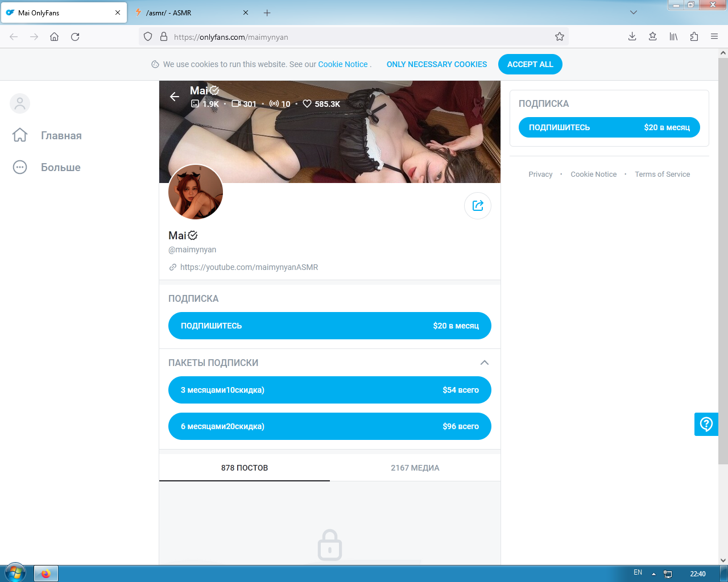Click ПОДПИШИТЕСЬ $20 button in right panel
Screen dimensions: 728x582
tap(609, 127)
